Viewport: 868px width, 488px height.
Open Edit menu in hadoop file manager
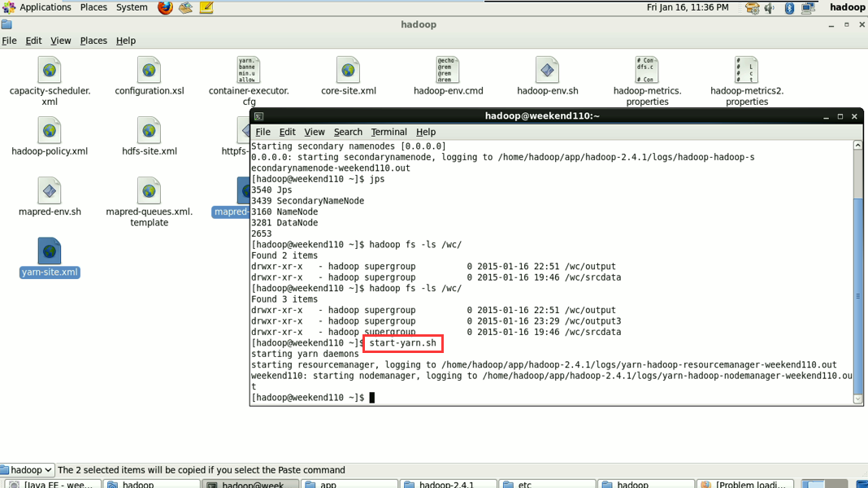click(33, 41)
